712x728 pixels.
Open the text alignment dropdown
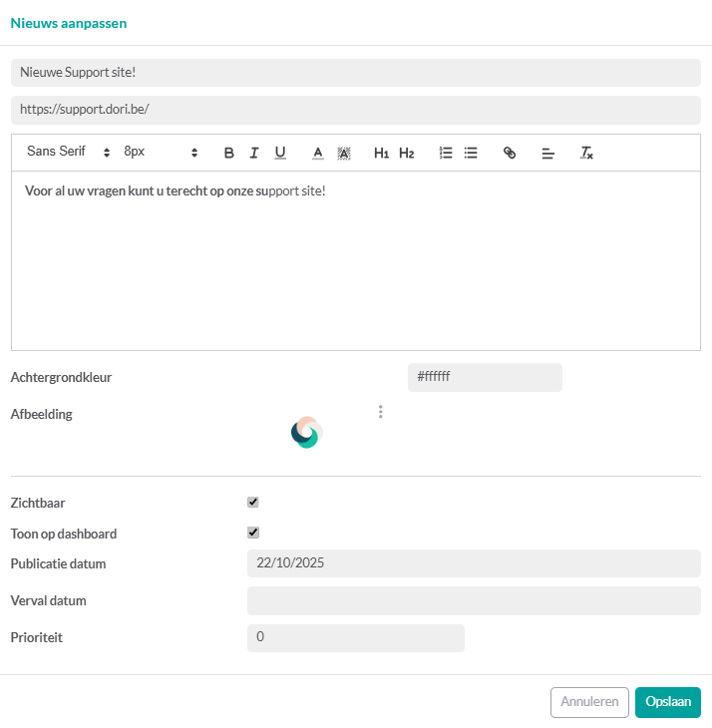point(547,153)
